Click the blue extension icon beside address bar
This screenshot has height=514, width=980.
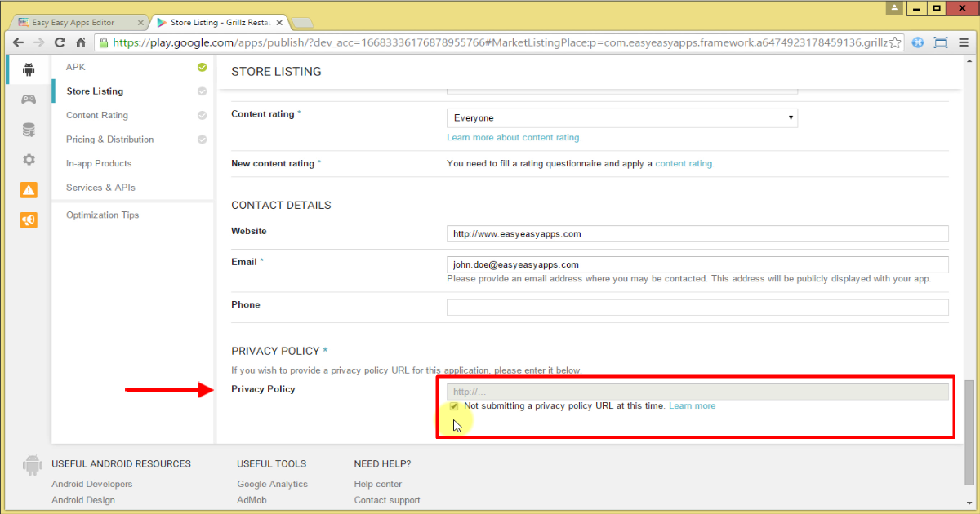(x=918, y=42)
